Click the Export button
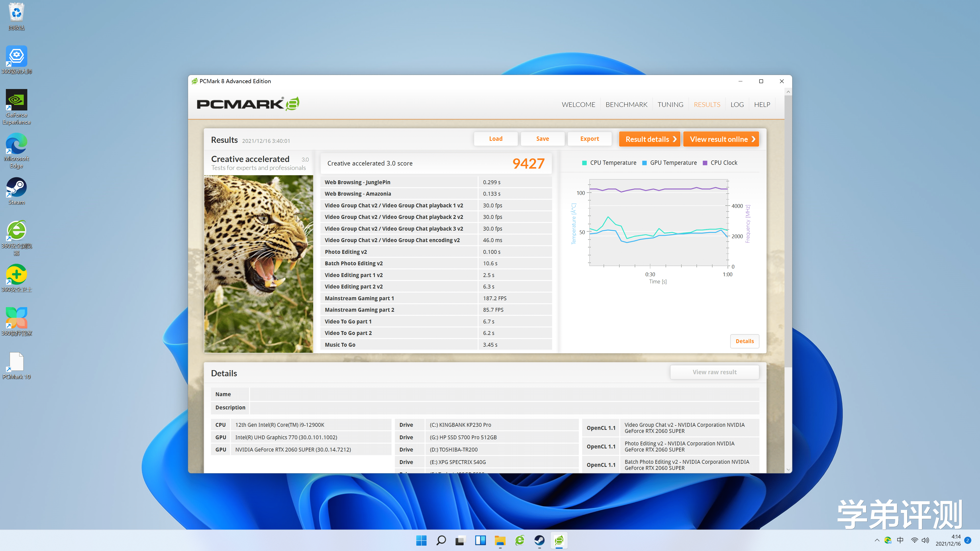The height and width of the screenshot is (551, 980). coord(589,139)
